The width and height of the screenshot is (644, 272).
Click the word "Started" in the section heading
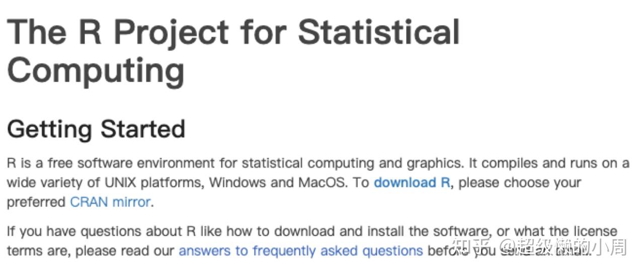[x=142, y=129]
